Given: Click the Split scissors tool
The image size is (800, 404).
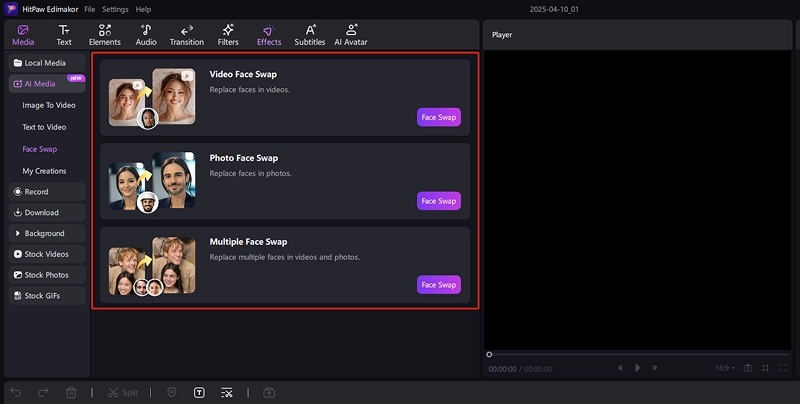Looking at the screenshot, I should pos(123,392).
